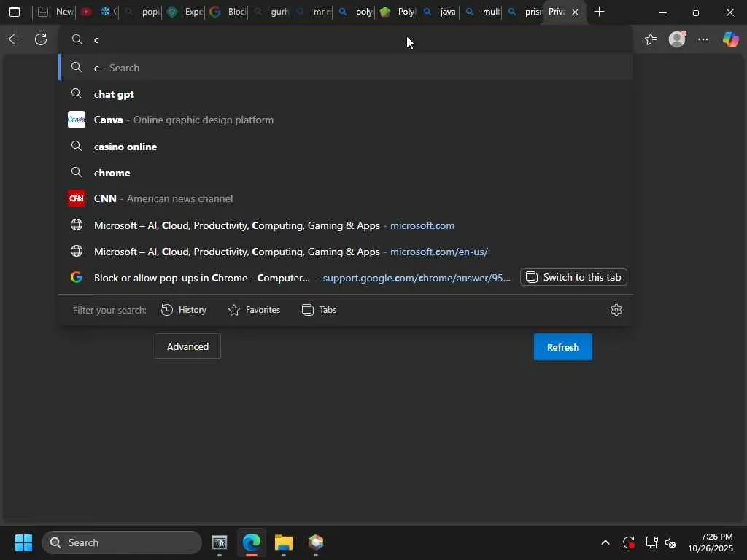Select the Canva online graphic design suggestion
This screenshot has height=560, width=747.
point(346,120)
